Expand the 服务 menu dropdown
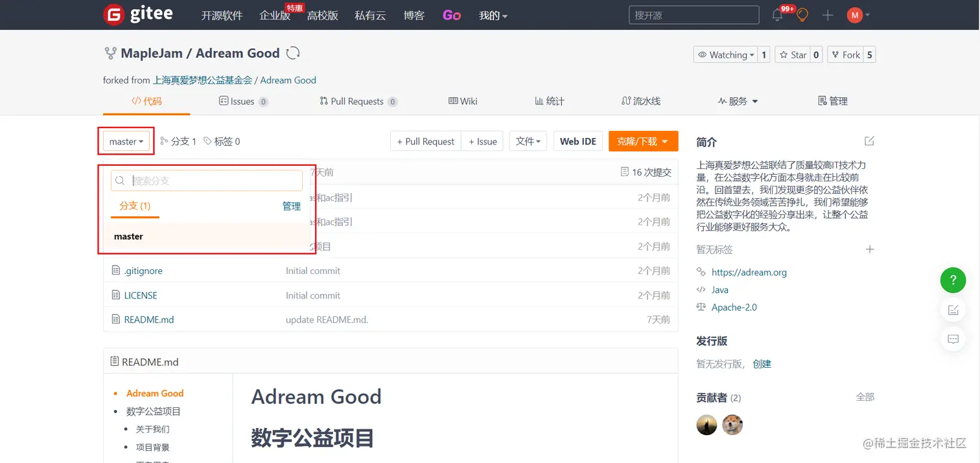 (x=738, y=101)
